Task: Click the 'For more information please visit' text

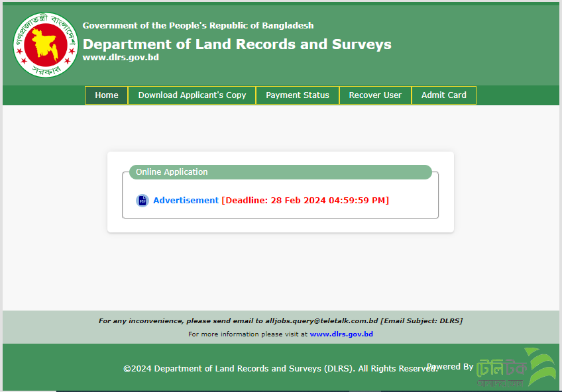Action: 248,334
